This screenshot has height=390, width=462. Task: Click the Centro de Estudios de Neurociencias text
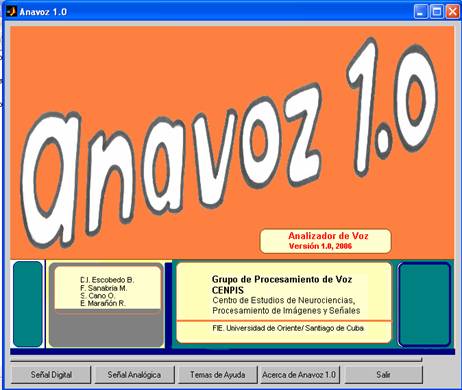[284, 300]
